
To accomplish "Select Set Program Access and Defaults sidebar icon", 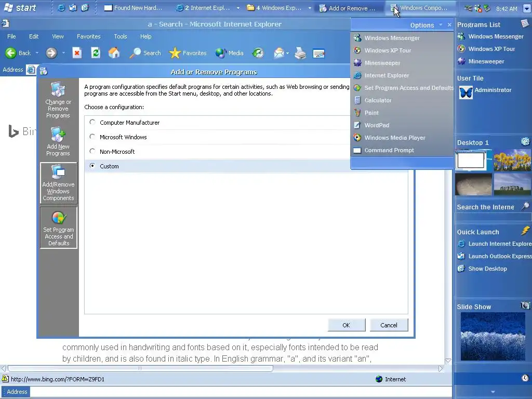I will coord(58,228).
